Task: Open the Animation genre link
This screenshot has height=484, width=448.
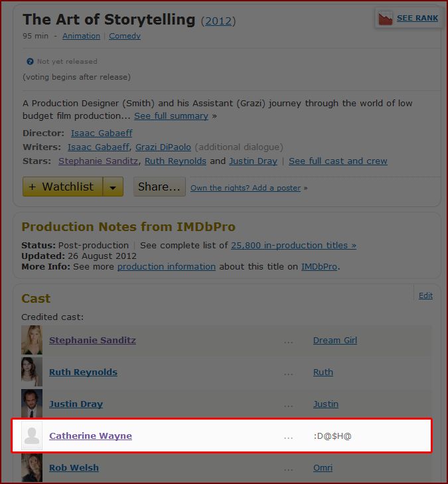Action: 82,36
